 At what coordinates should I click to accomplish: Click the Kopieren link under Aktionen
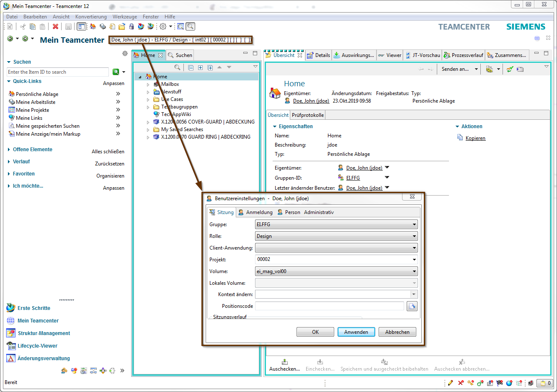[475, 138]
